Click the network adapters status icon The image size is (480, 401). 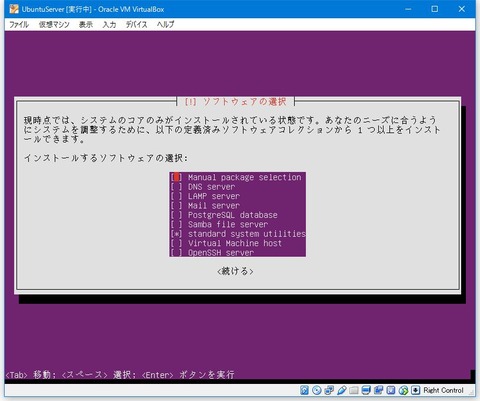tap(329, 390)
